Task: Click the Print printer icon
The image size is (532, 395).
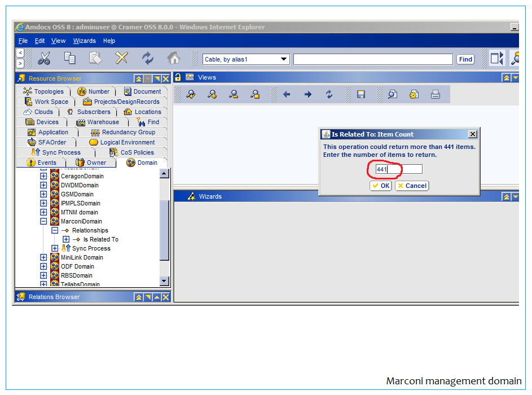Action: (436, 94)
